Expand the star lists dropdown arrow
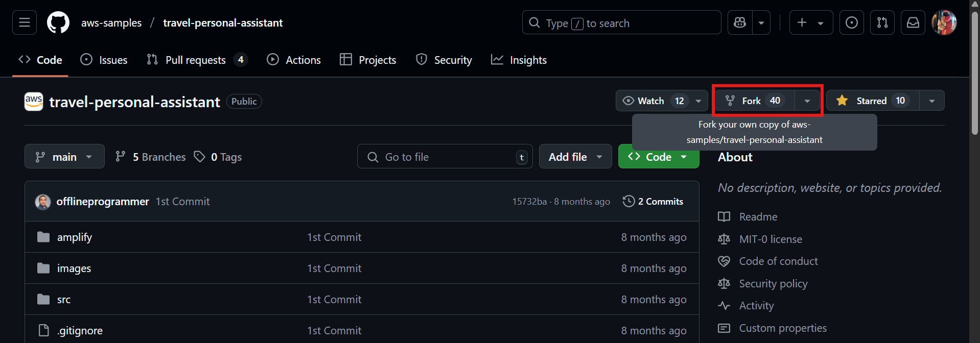Viewport: 980px width, 343px height. click(x=932, y=101)
